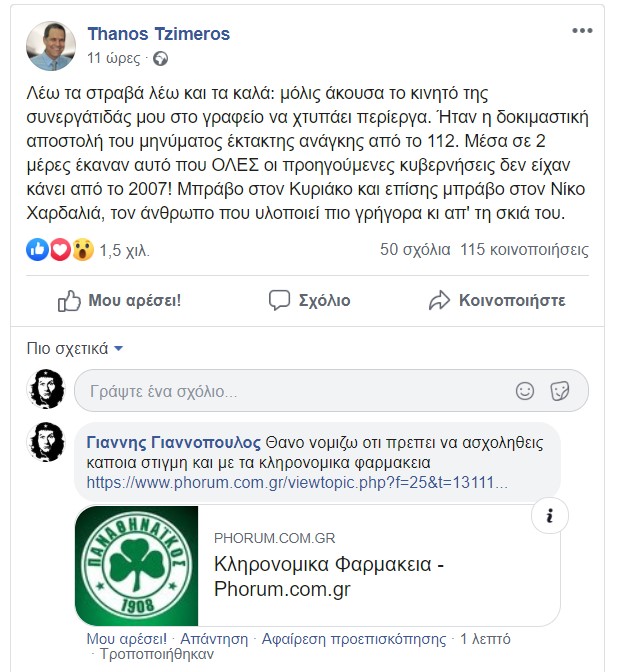Open the phorum.com.gr URL in comment
The height and width of the screenshot is (672, 619).
tap(297, 482)
